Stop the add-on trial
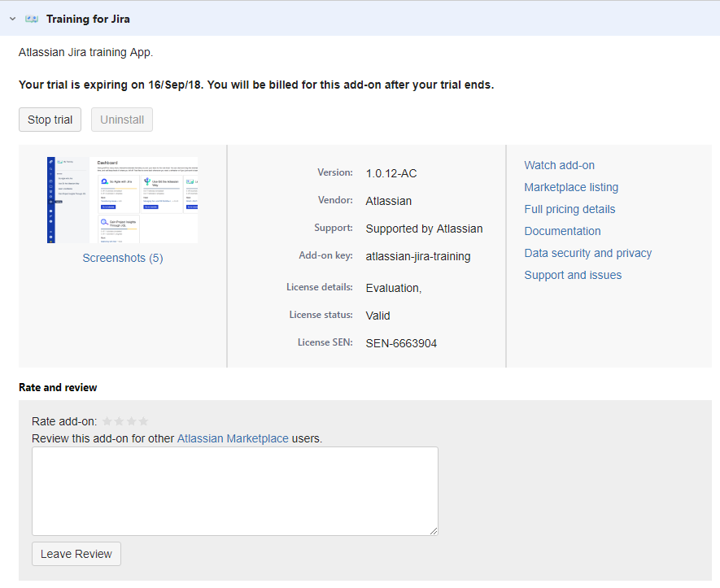Image resolution: width=720 pixels, height=588 pixels. tap(50, 120)
